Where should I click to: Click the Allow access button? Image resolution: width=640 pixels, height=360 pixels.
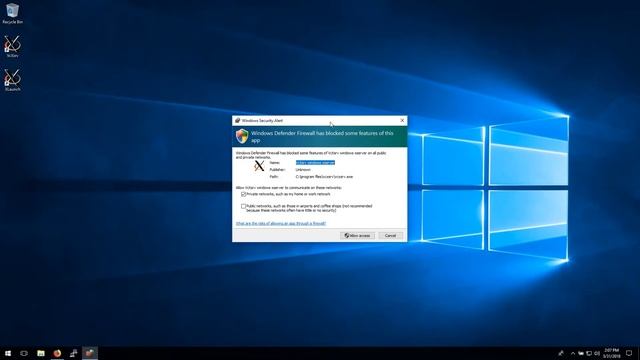tap(357, 236)
